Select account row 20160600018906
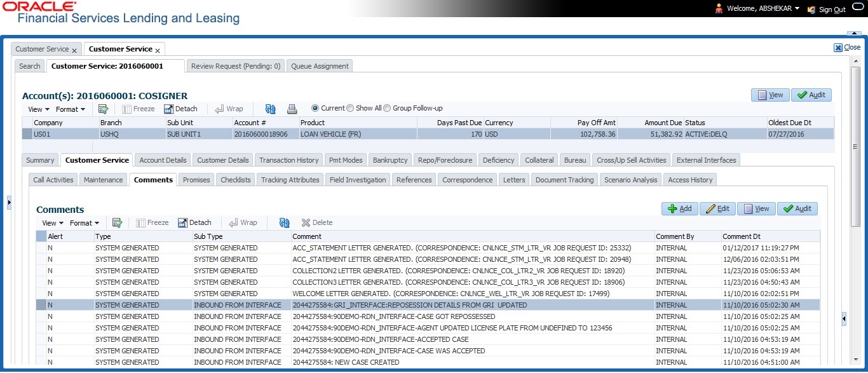 click(x=428, y=134)
